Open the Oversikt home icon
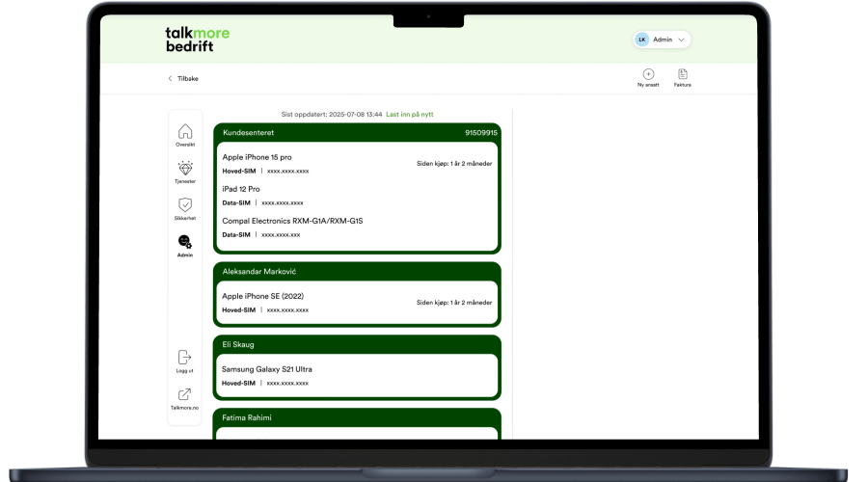The image size is (868, 482). (x=185, y=132)
